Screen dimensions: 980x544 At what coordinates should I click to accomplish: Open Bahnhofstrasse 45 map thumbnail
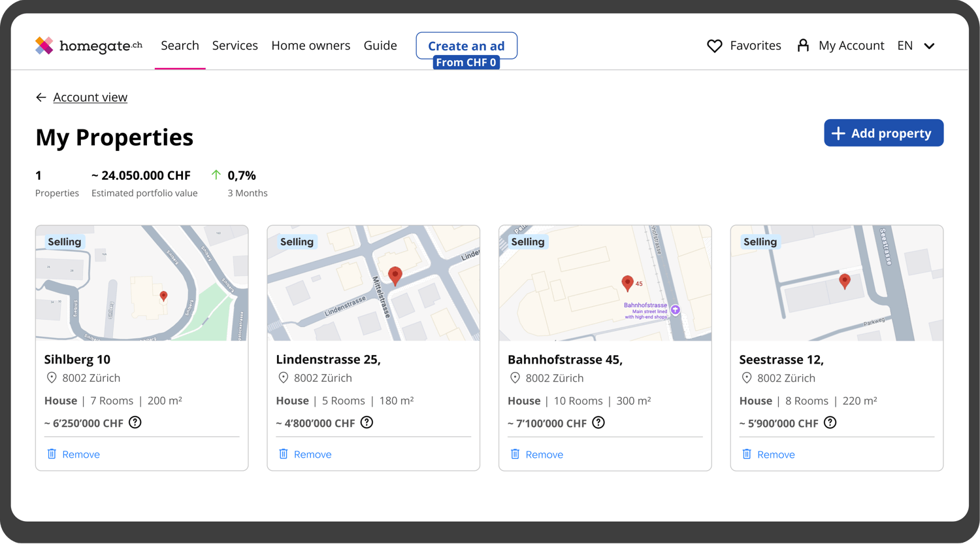click(x=605, y=283)
